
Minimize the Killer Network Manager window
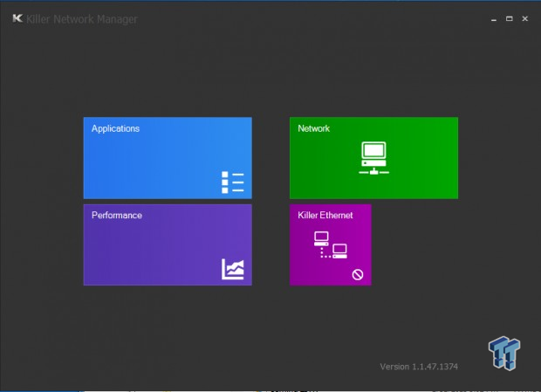pos(494,19)
